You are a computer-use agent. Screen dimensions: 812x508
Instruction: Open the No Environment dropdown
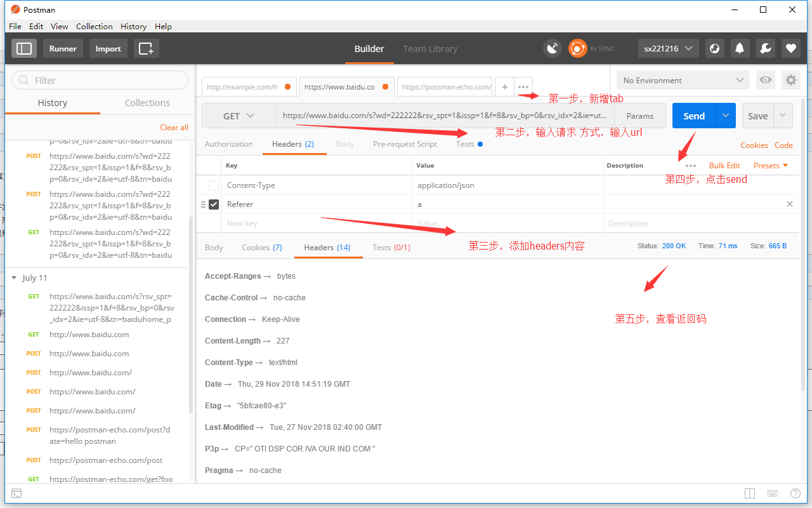click(683, 80)
